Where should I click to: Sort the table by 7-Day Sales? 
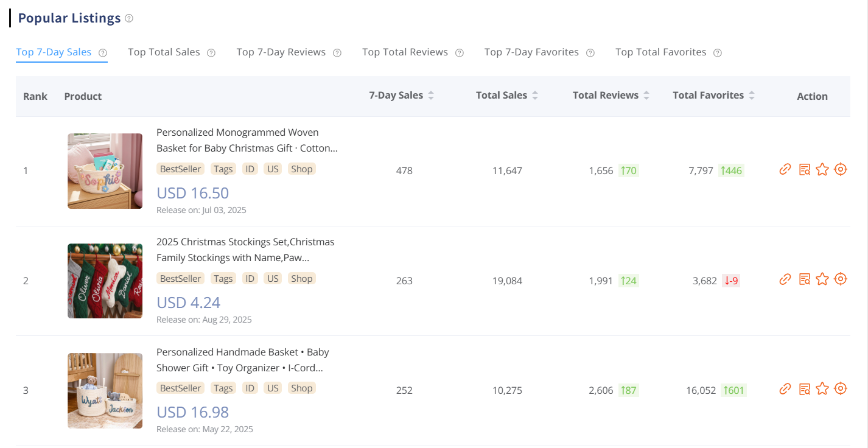pos(432,95)
